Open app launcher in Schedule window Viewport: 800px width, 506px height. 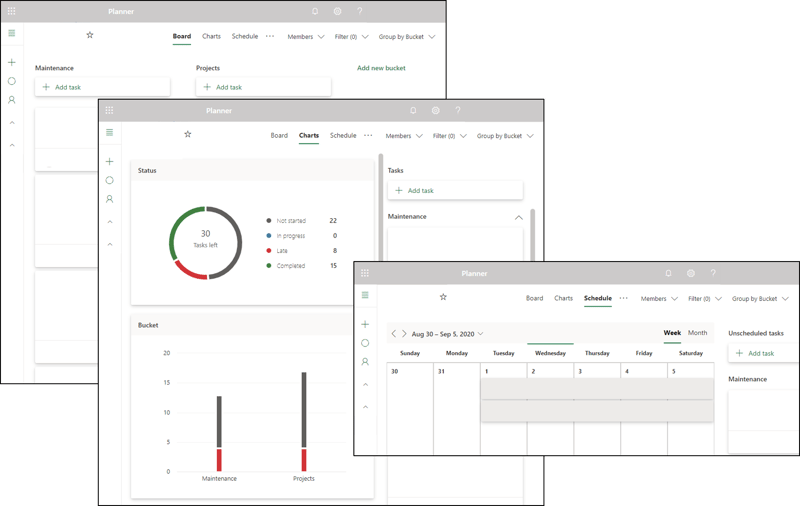pos(365,273)
